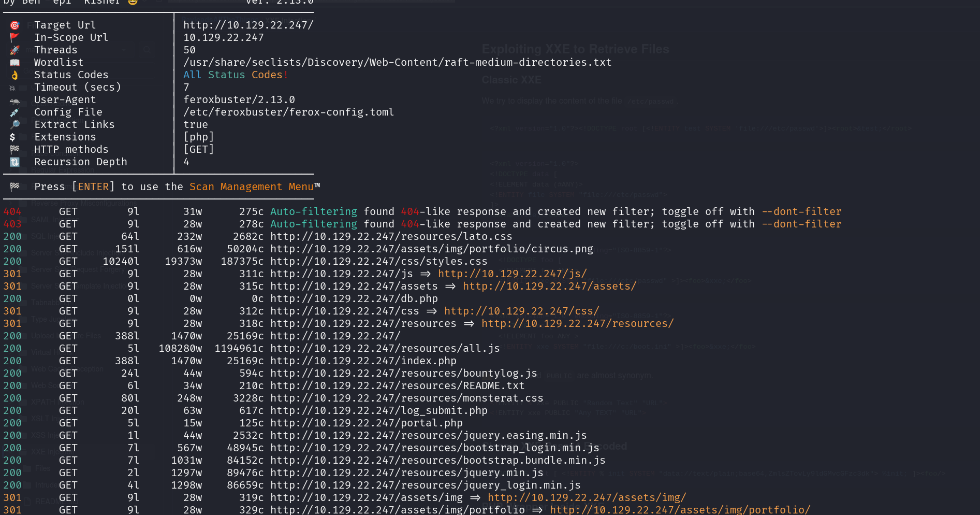This screenshot has height=515, width=980.
Task: Click the OK hand icon beside Status Codes
Action: pyautogui.click(x=14, y=75)
